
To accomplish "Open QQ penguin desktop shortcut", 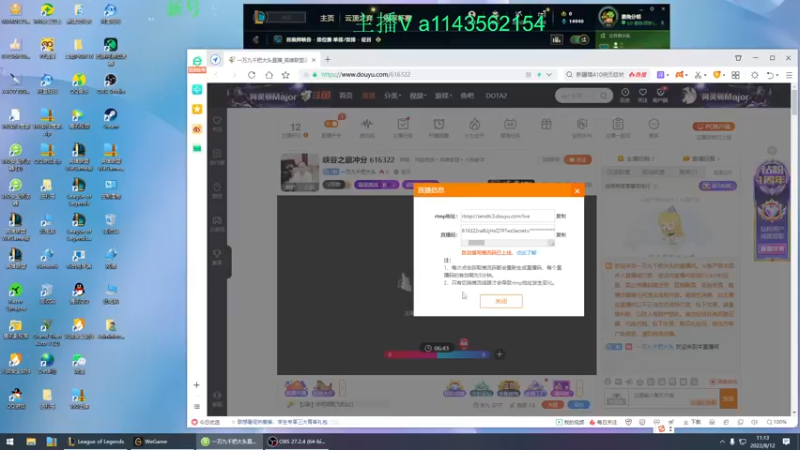I will coord(79,293).
